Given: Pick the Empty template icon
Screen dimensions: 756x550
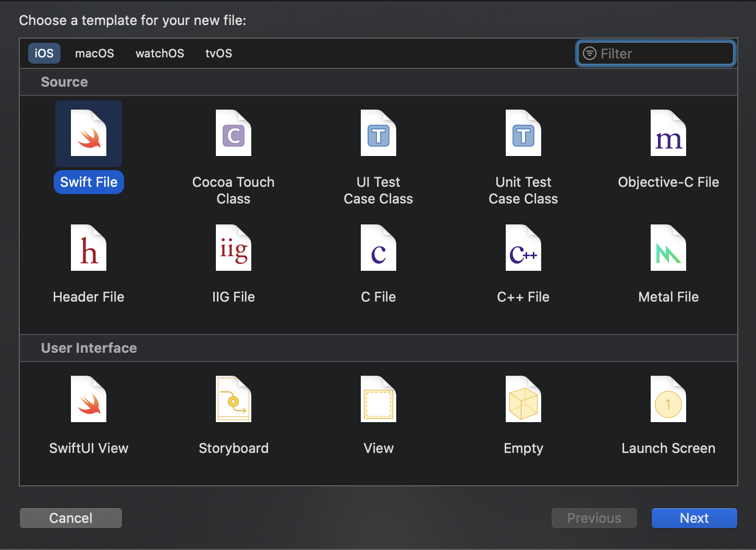Looking at the screenshot, I should click(523, 399).
